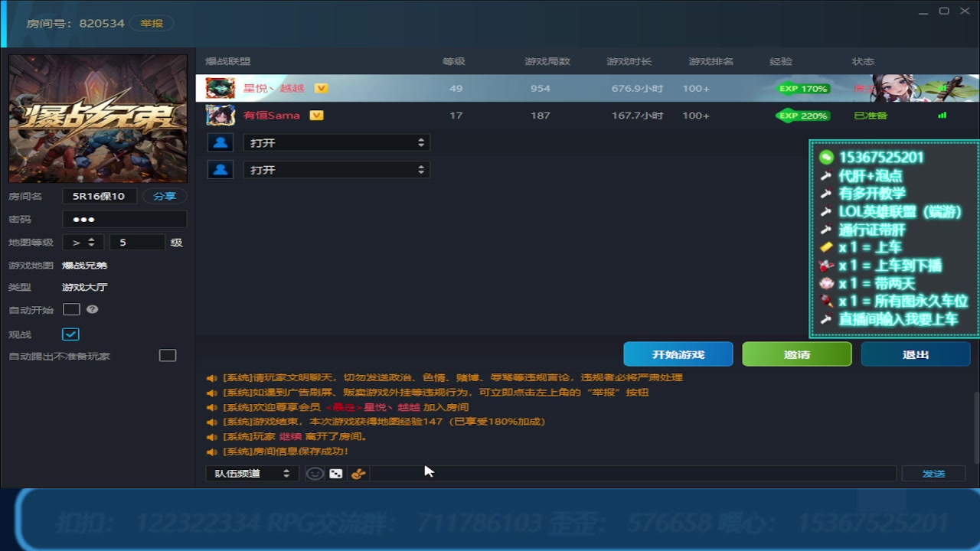980x551 pixels.
Task: Click the EXP 220% badge
Action: pyautogui.click(x=802, y=116)
